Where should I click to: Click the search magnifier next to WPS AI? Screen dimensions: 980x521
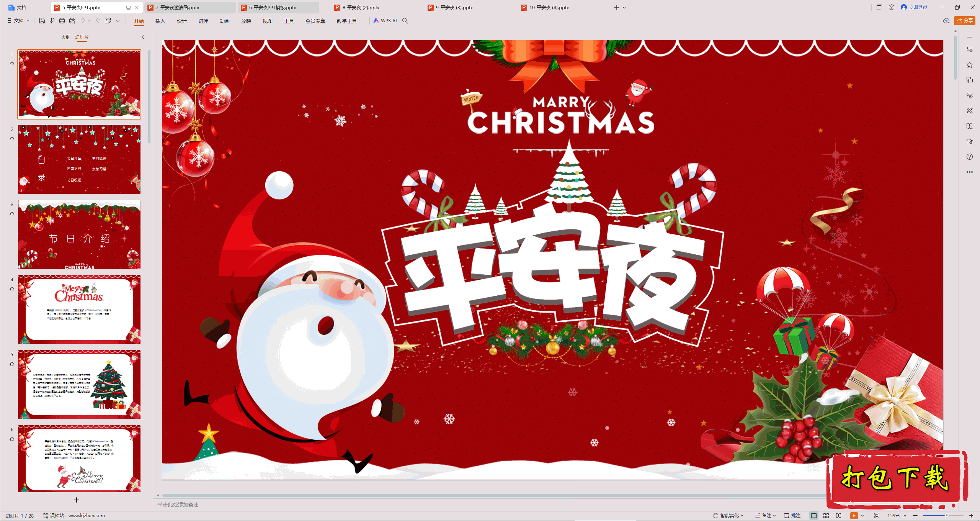[x=405, y=21]
